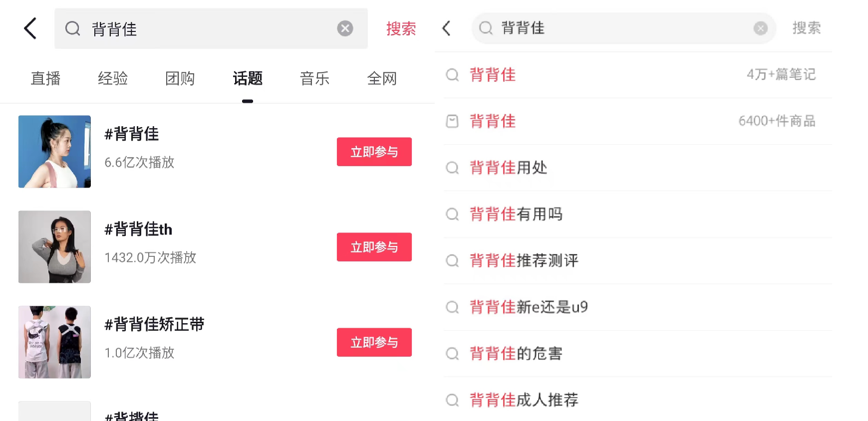Go to the 全网 tab
868x421 pixels.
tap(382, 78)
